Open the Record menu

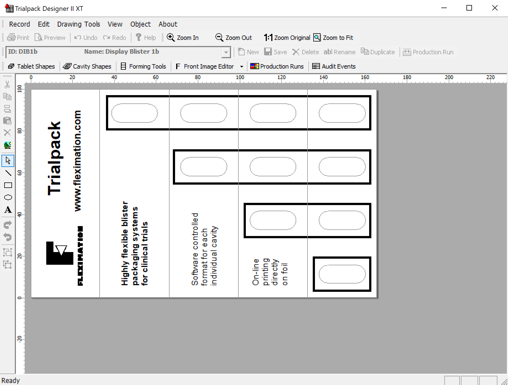coord(19,24)
